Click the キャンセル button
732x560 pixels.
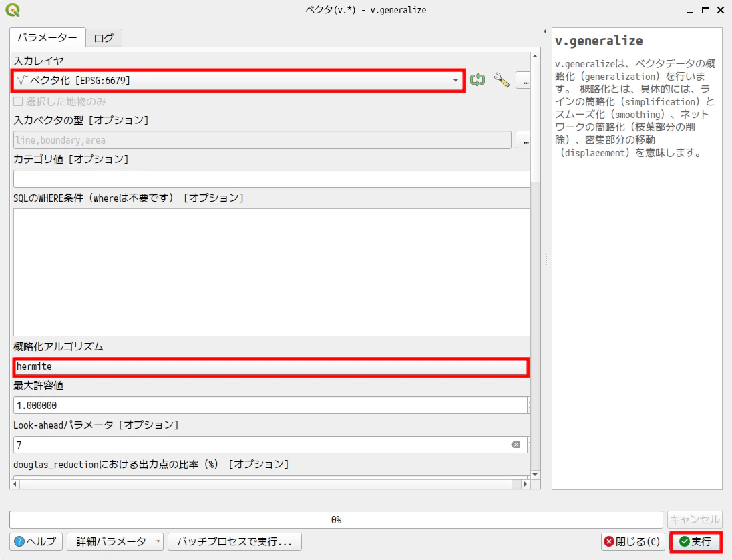pos(694,519)
